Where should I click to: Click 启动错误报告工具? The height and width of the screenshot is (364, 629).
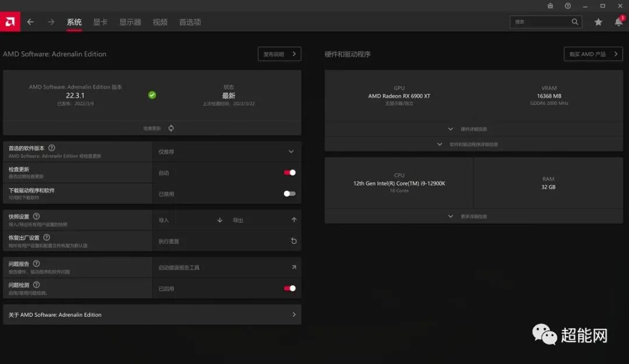click(x=179, y=267)
